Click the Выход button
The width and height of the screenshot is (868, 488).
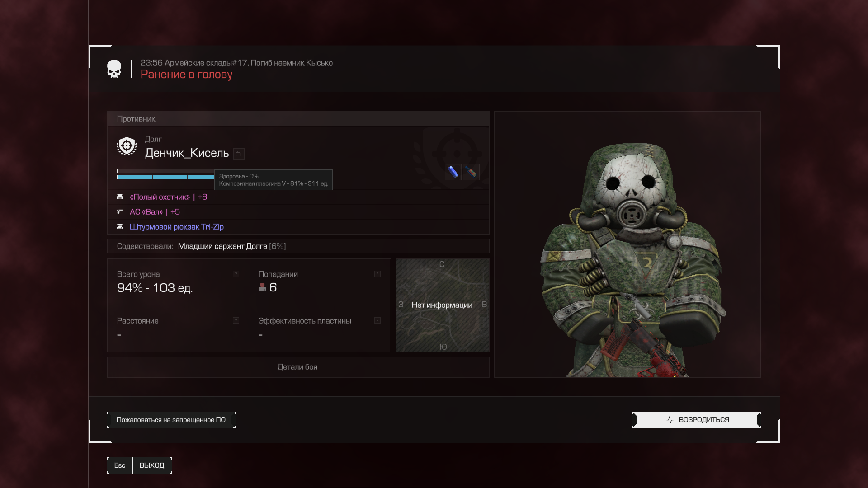[x=152, y=465]
